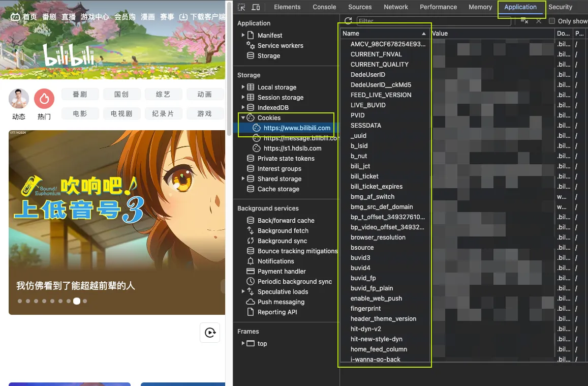Open the Security tab
Image resolution: width=588 pixels, height=386 pixels.
[560, 7]
